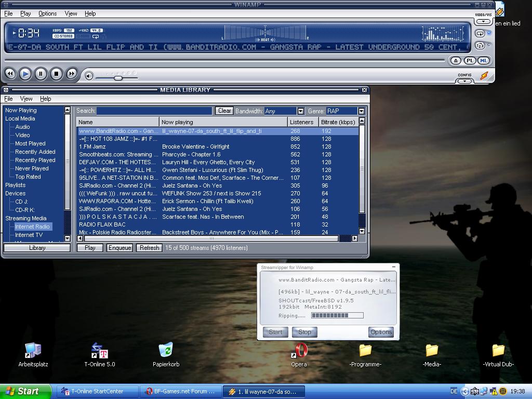Open Winamp system menu icon in title bar
Image resolution: width=532 pixels, height=399 pixels.
pos(5,4)
